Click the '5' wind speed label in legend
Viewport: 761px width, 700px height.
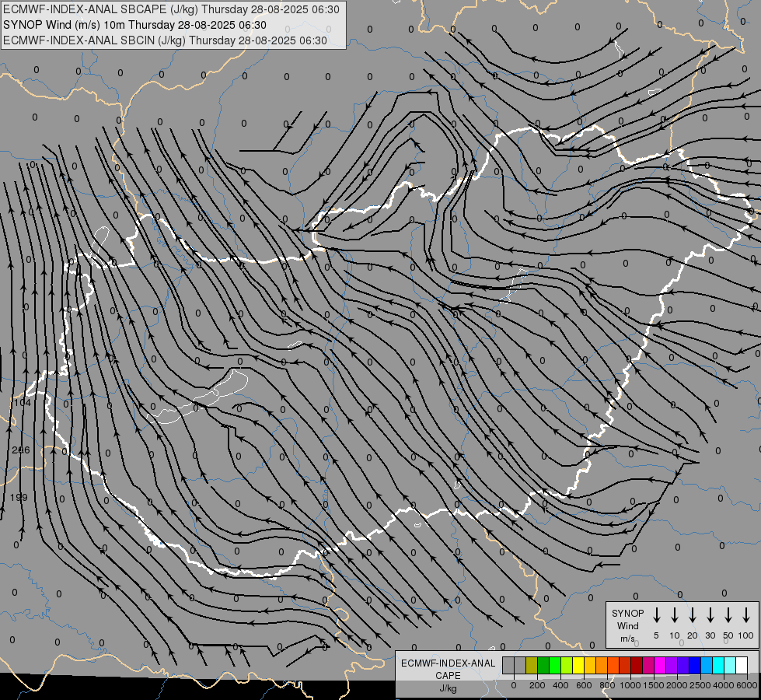(x=656, y=635)
